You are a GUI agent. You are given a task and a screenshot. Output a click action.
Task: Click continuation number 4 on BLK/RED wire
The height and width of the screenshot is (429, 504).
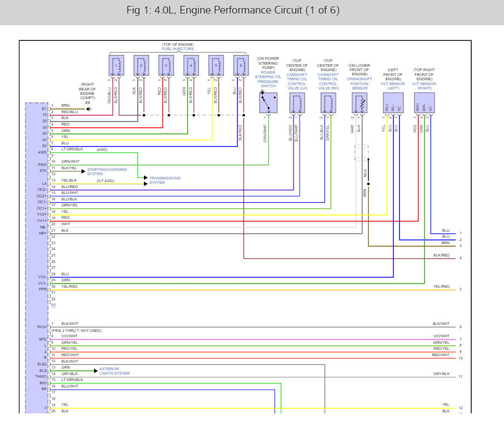pyautogui.click(x=460, y=258)
